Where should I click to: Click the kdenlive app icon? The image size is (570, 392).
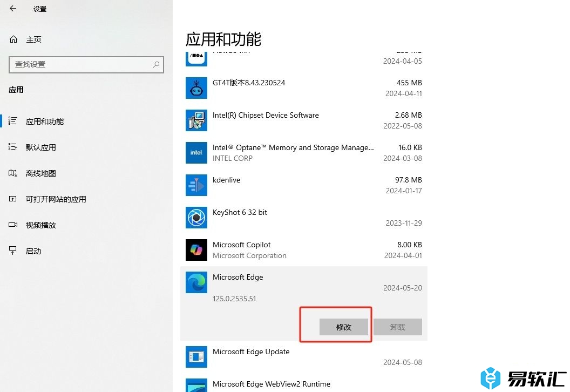pyautogui.click(x=196, y=185)
